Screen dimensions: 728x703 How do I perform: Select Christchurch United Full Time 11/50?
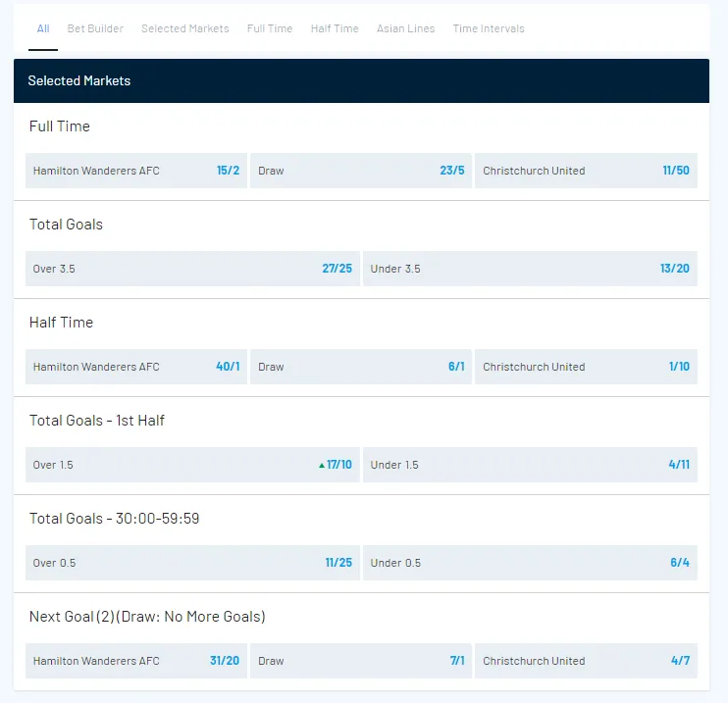586,171
